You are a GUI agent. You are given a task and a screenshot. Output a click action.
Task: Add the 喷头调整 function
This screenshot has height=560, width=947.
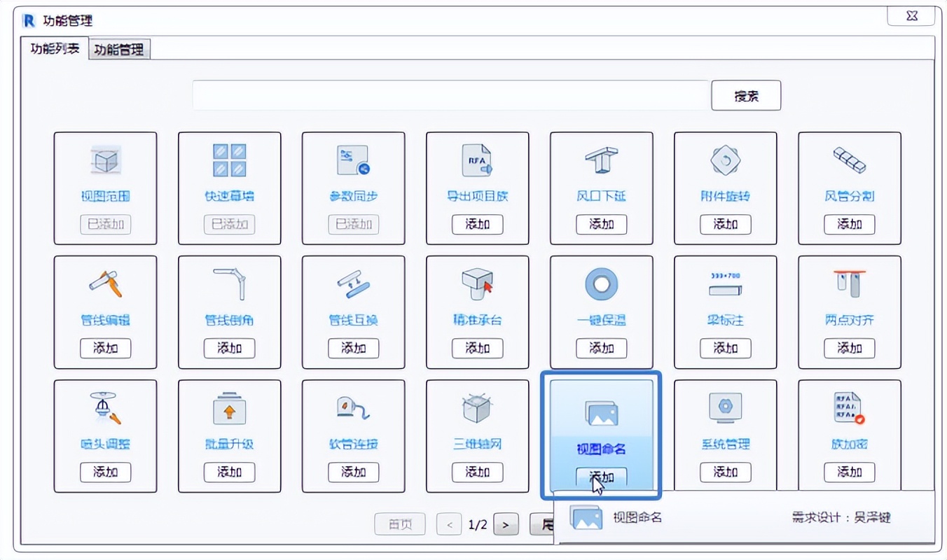pyautogui.click(x=106, y=472)
